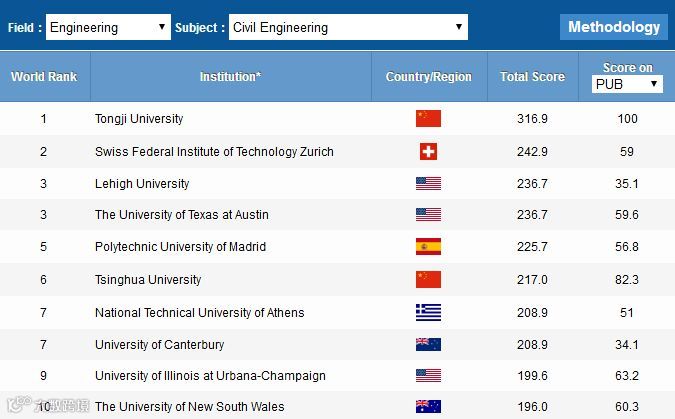Click the US flag in Illinois row
675x419 pixels.
(x=428, y=376)
